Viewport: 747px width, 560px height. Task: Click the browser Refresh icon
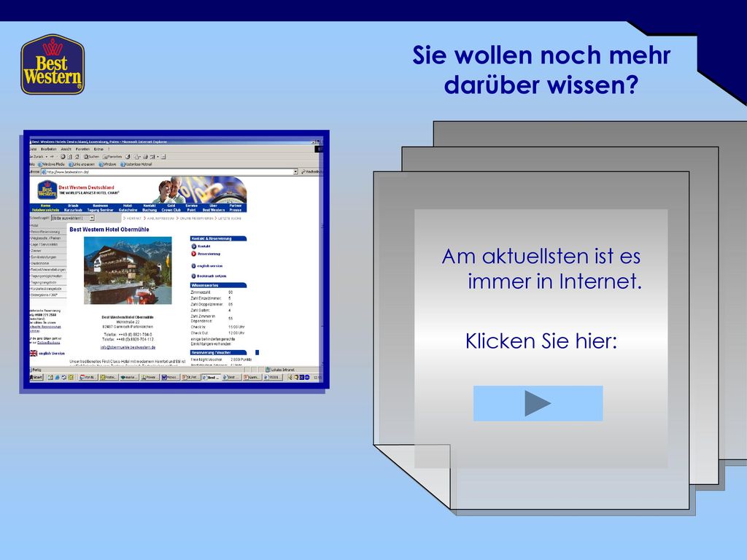pos(69,157)
